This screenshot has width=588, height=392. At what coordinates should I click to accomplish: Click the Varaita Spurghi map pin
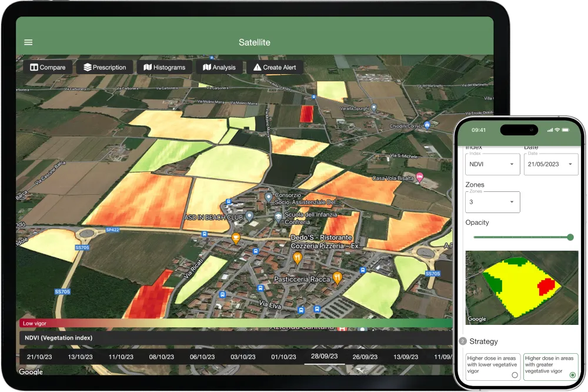coord(373,108)
